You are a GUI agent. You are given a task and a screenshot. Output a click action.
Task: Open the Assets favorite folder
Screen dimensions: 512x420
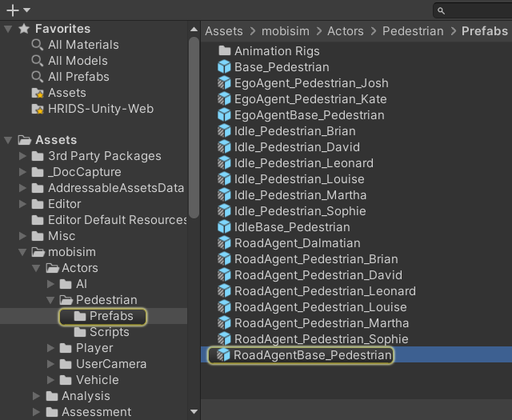(67, 93)
